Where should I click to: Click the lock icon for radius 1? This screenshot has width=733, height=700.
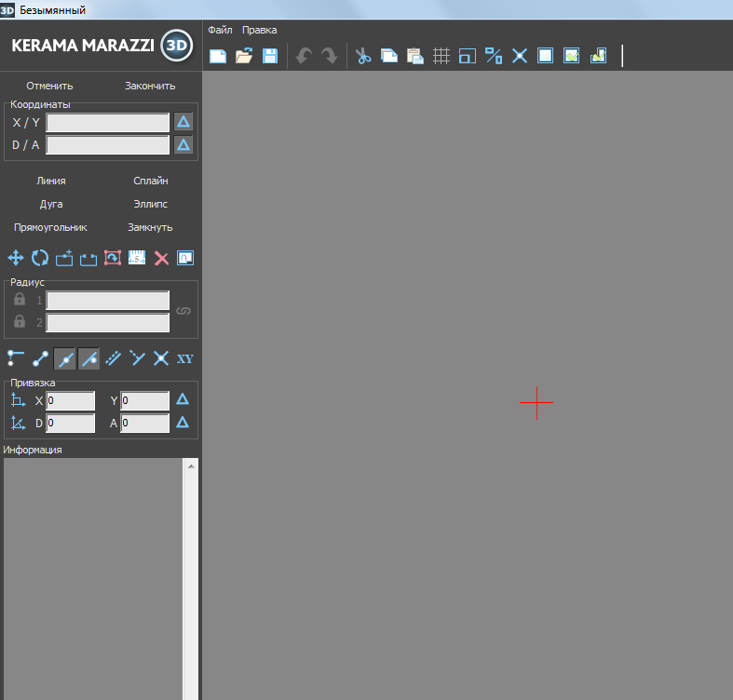(20, 299)
